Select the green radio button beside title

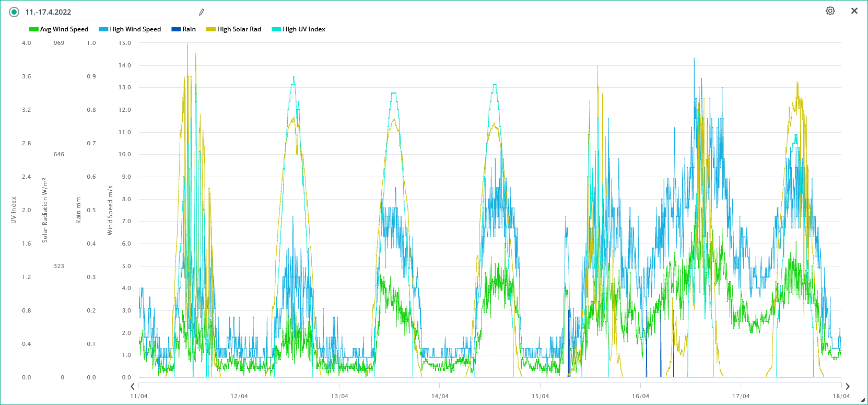14,12
